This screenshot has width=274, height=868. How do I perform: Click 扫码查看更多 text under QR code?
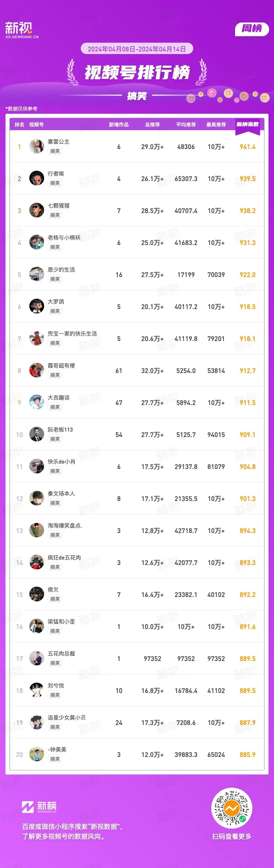(x=232, y=836)
